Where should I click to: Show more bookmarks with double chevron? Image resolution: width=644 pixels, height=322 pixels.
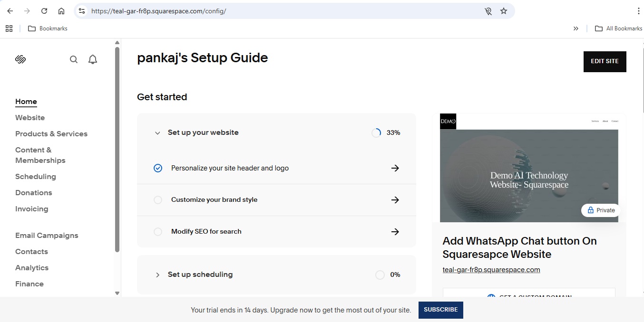[576, 28]
